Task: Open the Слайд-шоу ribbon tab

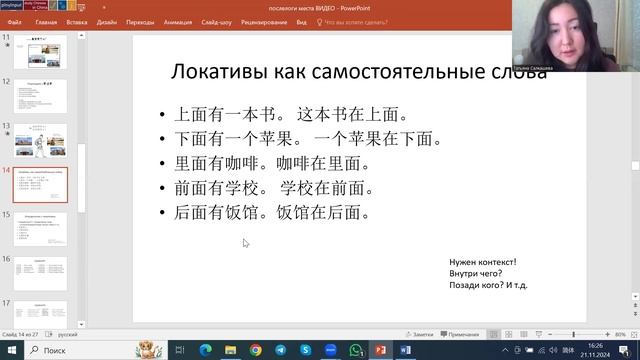Action: click(216, 22)
